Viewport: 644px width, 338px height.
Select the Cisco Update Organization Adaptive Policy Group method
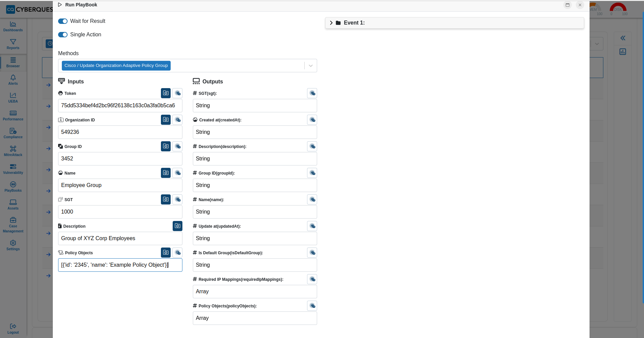116,66
